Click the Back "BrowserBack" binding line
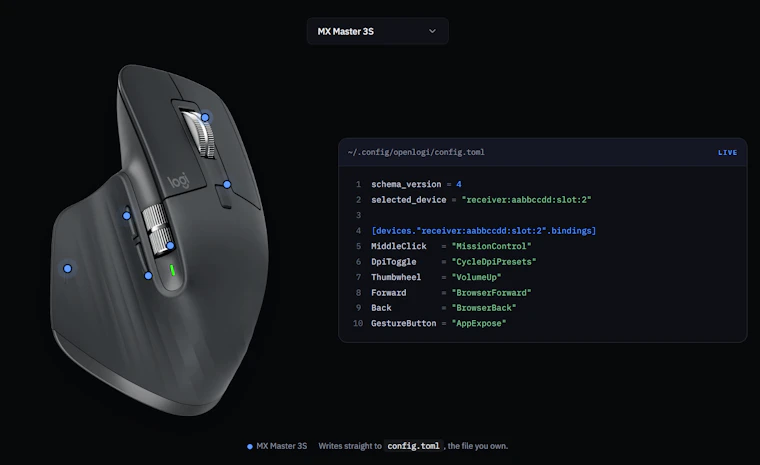The width and height of the screenshot is (760, 465). tap(443, 308)
